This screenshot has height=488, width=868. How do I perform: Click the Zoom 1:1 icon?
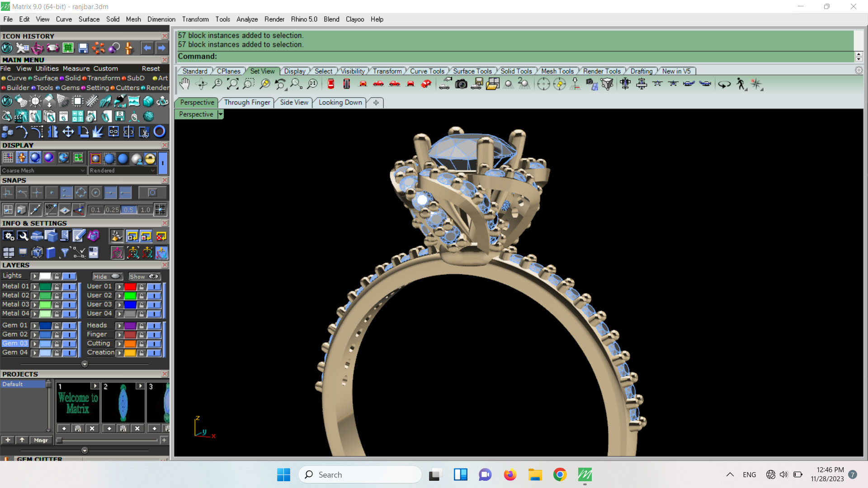tap(312, 84)
